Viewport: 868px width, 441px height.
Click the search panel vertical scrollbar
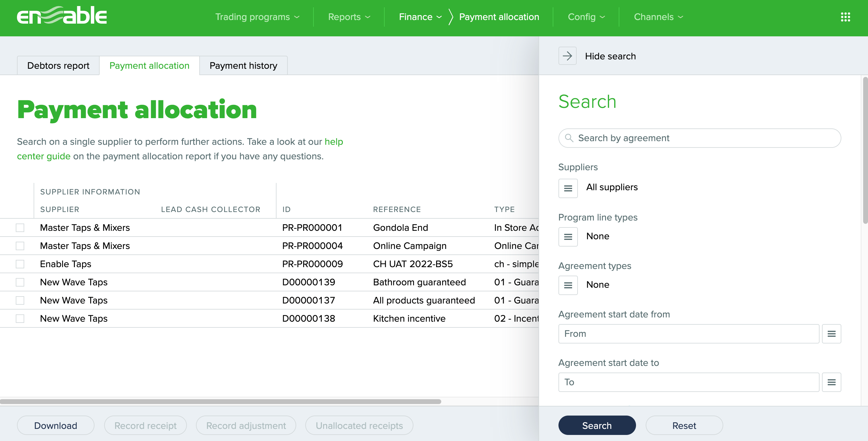point(865,150)
